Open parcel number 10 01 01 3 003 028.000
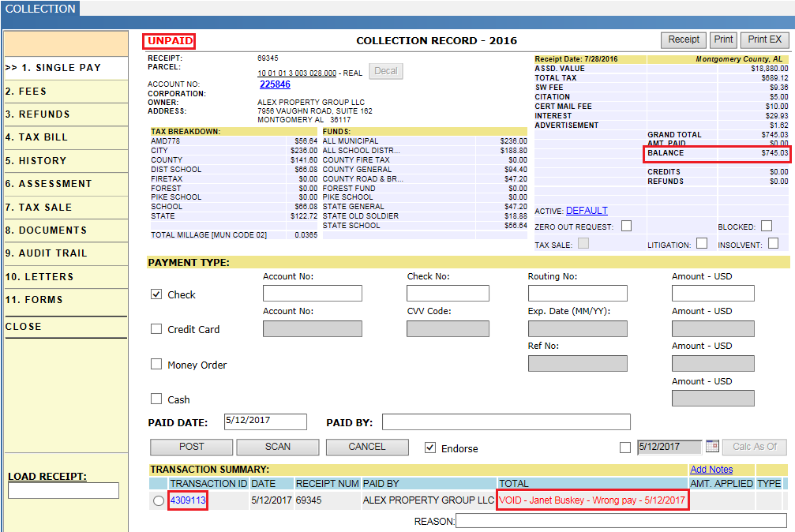The width and height of the screenshot is (795, 532). point(297,73)
